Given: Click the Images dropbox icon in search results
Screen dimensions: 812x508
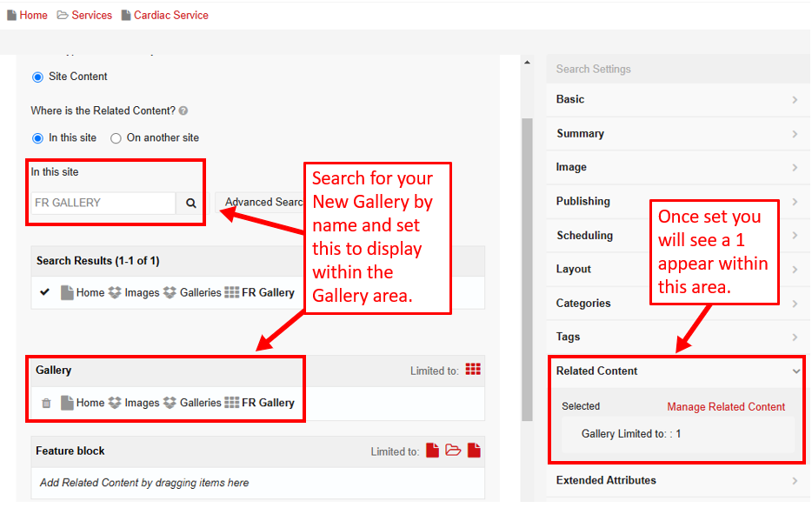Looking at the screenshot, I should click(x=115, y=292).
